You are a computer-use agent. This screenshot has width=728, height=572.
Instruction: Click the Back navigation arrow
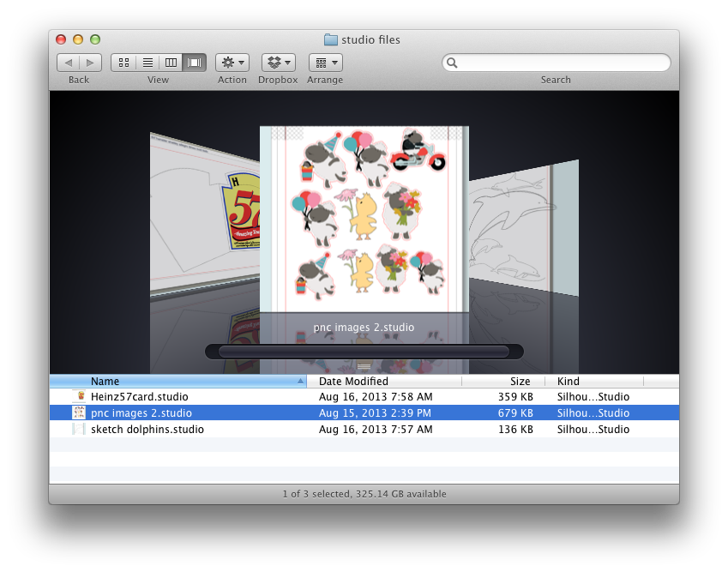click(x=69, y=62)
